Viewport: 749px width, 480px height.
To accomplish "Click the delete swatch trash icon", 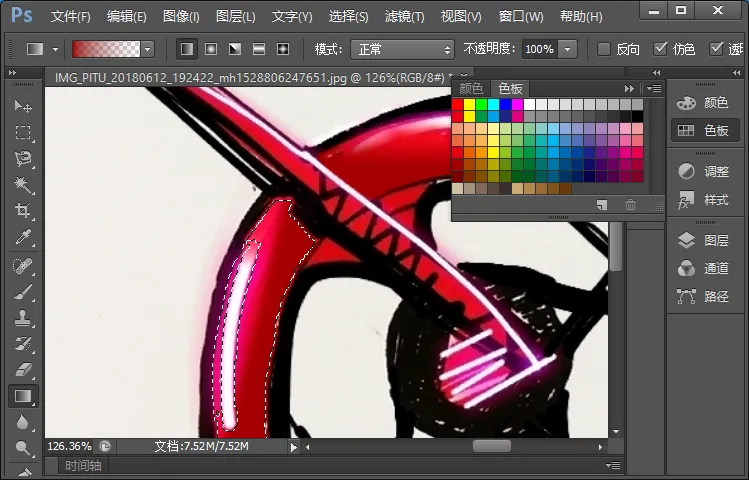I will (x=631, y=205).
